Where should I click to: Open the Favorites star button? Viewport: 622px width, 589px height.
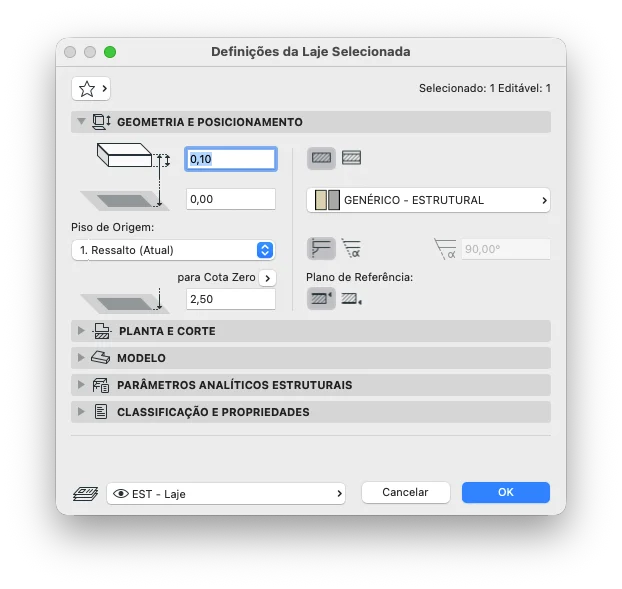91,88
